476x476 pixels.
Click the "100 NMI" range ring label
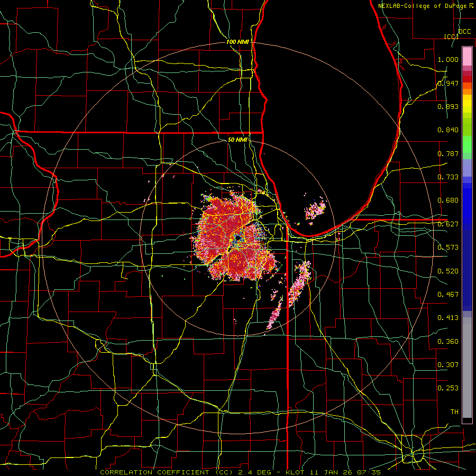[237, 42]
